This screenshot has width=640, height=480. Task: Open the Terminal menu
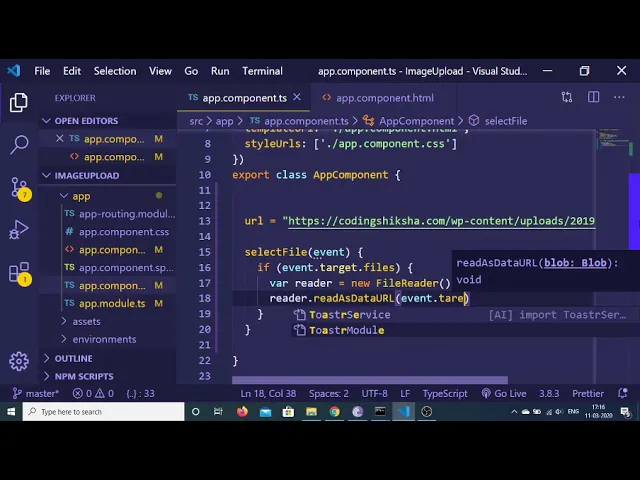[x=262, y=71]
